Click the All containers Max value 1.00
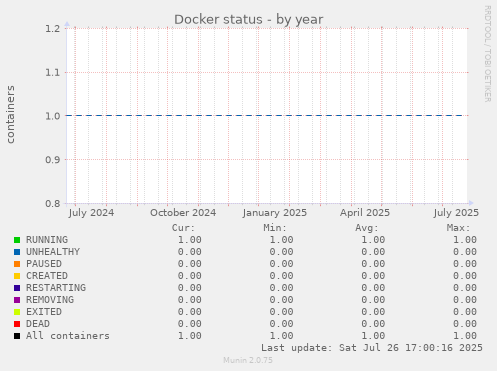The image size is (497, 371). coord(465,336)
